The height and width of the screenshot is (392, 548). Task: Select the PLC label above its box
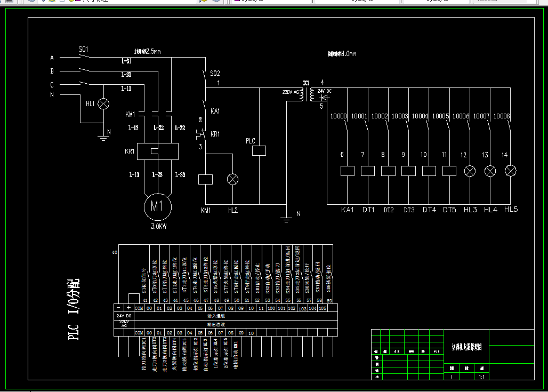tap(250, 141)
